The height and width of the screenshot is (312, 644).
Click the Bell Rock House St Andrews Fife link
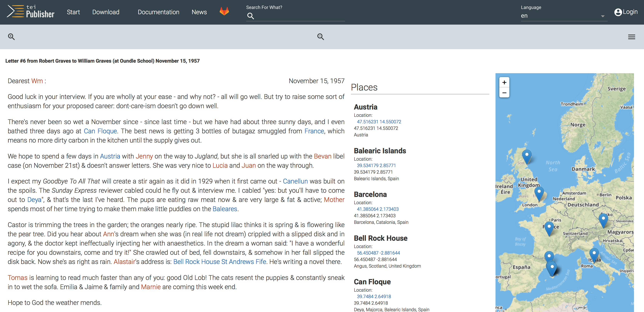click(219, 262)
